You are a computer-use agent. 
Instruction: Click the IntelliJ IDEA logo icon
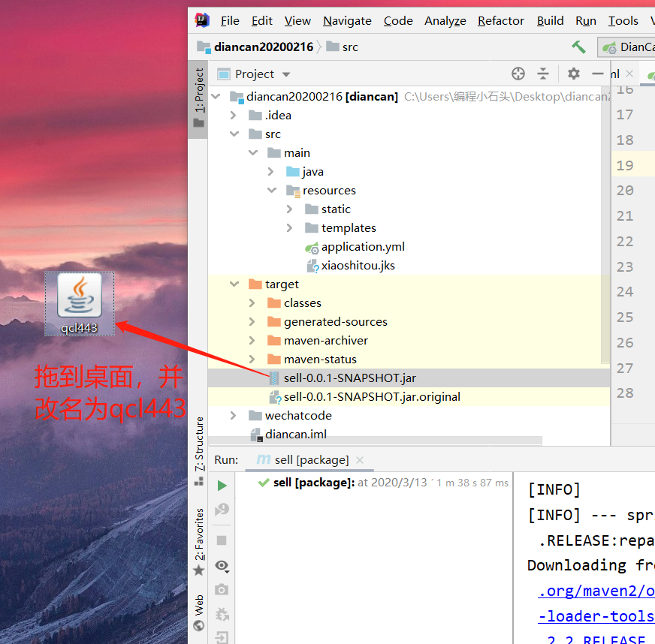pyautogui.click(x=202, y=20)
